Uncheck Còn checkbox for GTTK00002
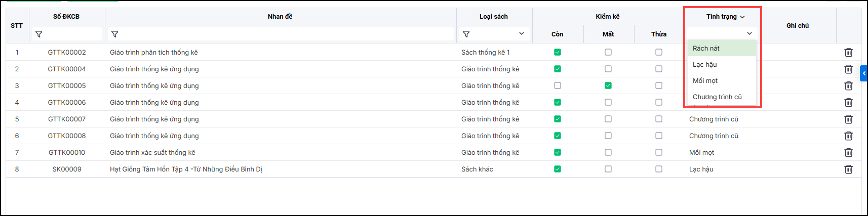This screenshot has height=216, width=868. (558, 52)
